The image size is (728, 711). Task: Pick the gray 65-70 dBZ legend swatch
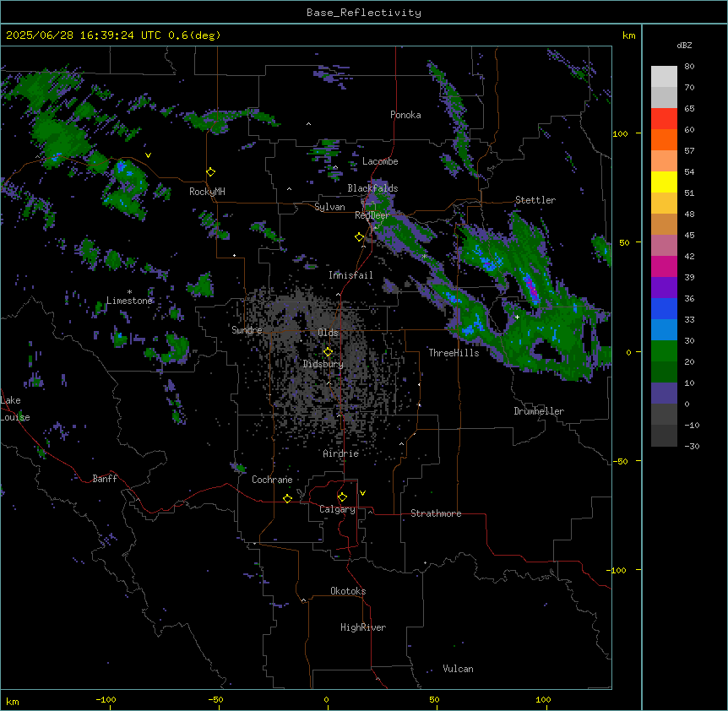[664, 97]
